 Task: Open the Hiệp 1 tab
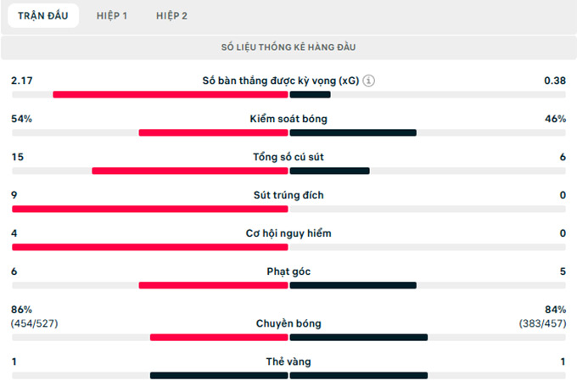[112, 16]
